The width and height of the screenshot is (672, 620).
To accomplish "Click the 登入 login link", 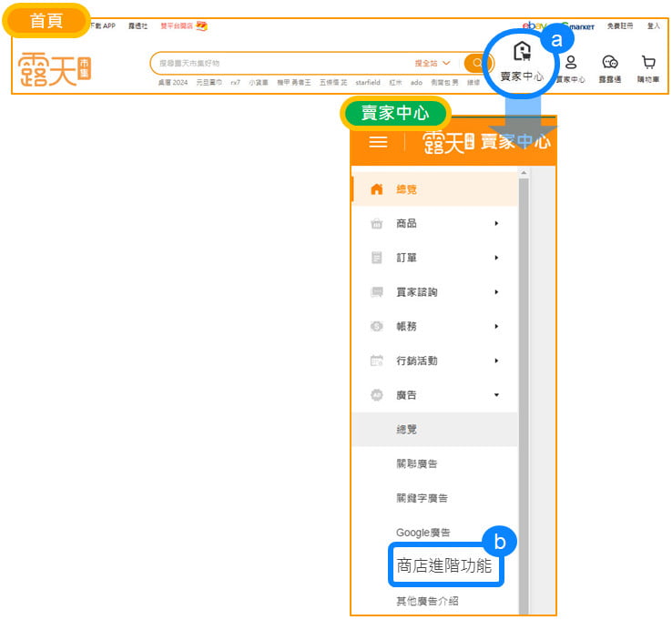I will click(x=653, y=26).
